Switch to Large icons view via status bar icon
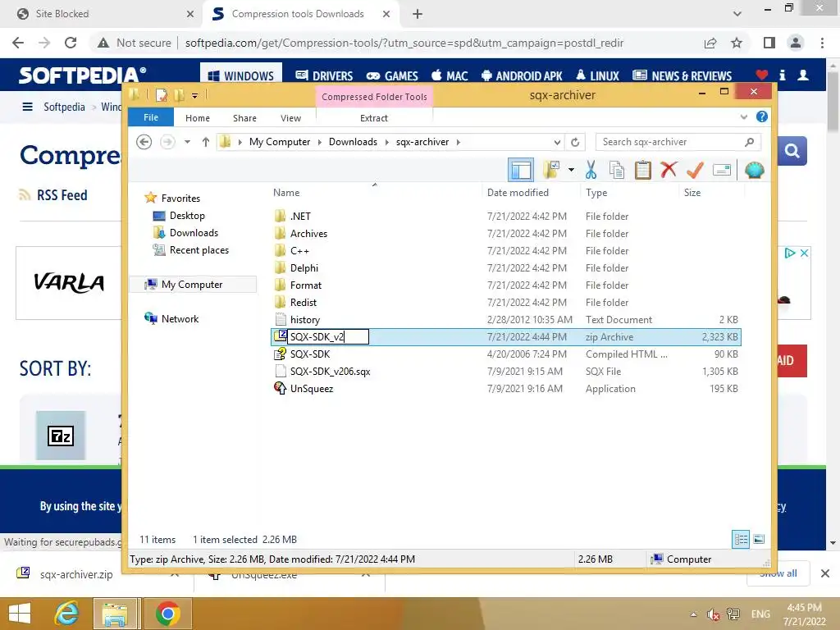This screenshot has height=630, width=840. pyautogui.click(x=759, y=539)
